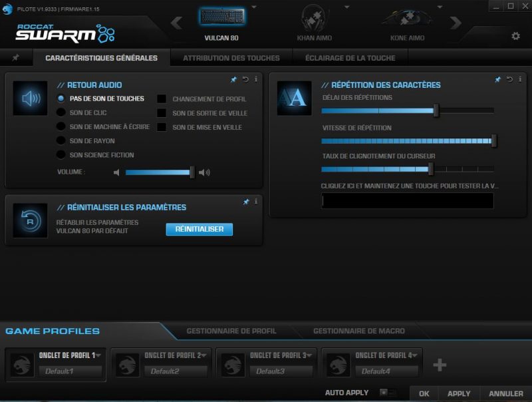The height and width of the screenshot is (402, 532).
Task: Click the plus button to add a profile
Action: (439, 365)
